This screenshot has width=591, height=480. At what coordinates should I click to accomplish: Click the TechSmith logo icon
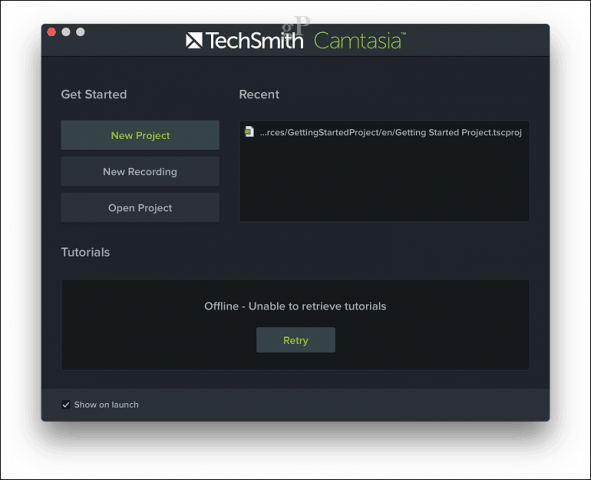(194, 40)
